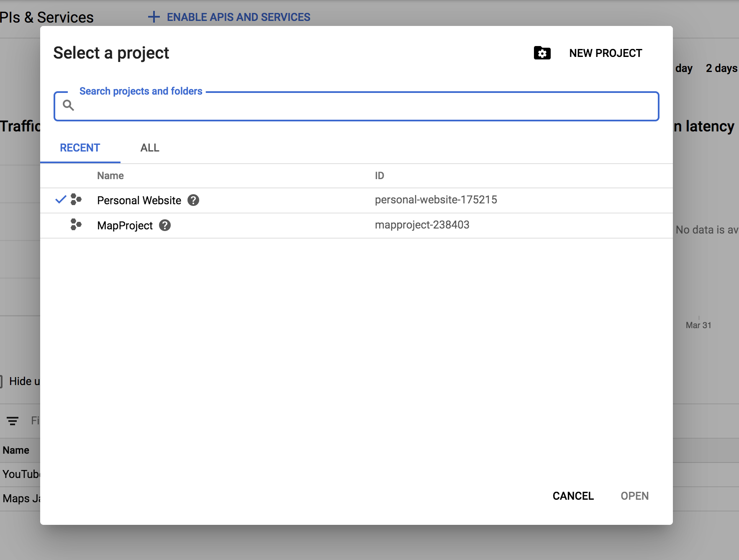Click the checkmark beside Personal Website
The width and height of the screenshot is (739, 560).
(x=61, y=200)
